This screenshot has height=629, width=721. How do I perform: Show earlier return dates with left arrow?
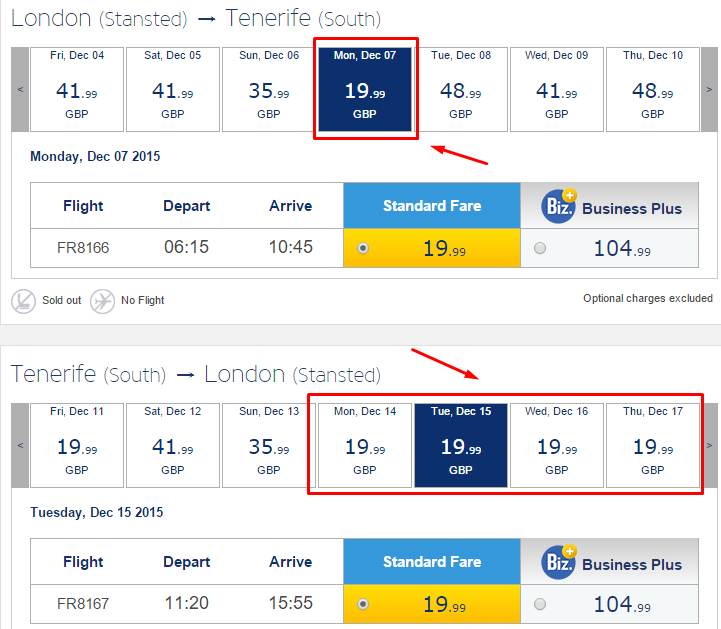20,445
